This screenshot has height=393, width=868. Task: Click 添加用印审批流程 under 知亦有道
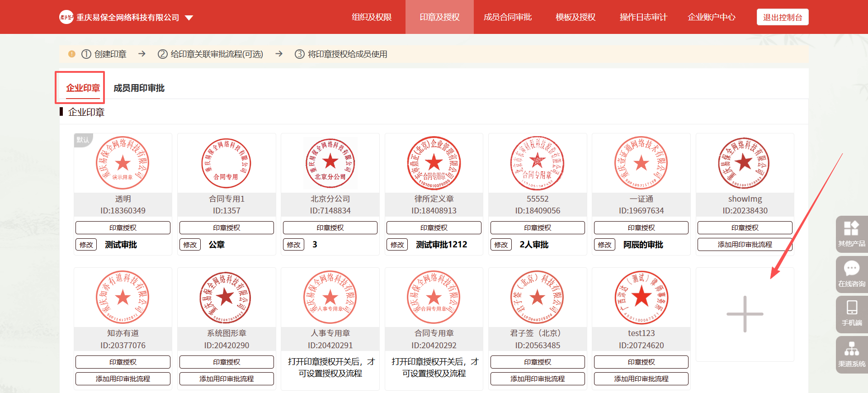[x=123, y=379]
